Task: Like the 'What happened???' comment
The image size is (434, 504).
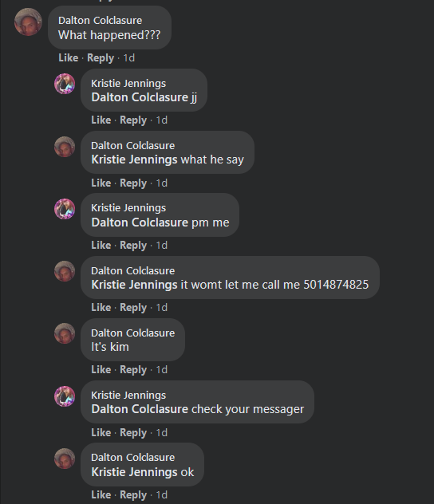Action: (x=68, y=58)
